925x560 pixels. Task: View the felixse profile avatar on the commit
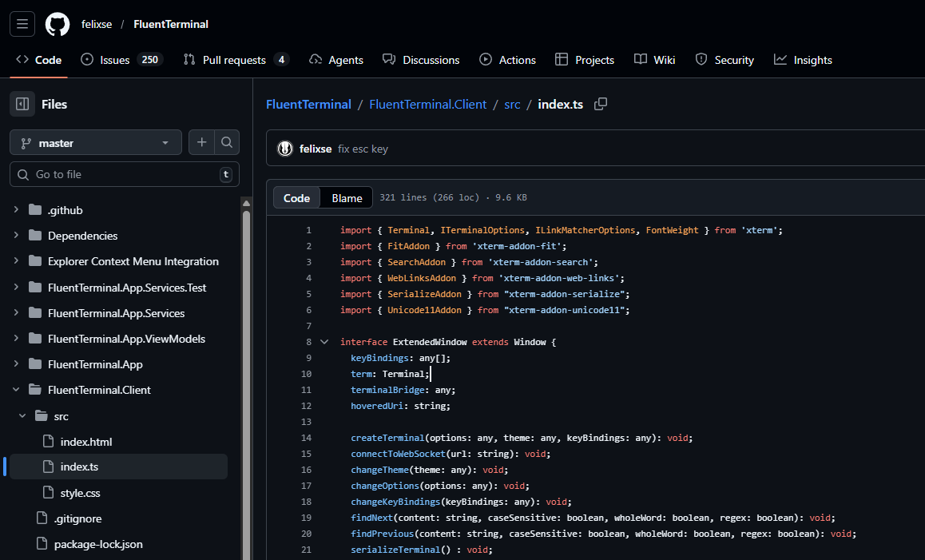pos(284,148)
